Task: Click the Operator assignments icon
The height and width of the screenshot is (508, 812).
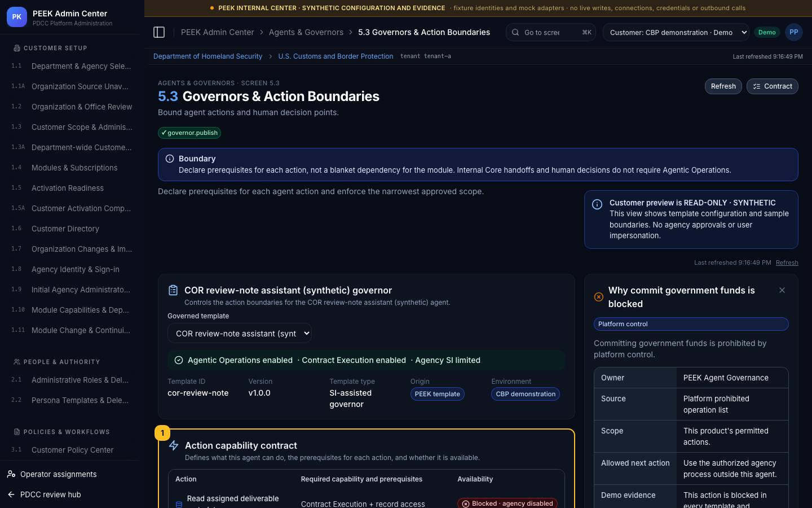Action: (11, 474)
